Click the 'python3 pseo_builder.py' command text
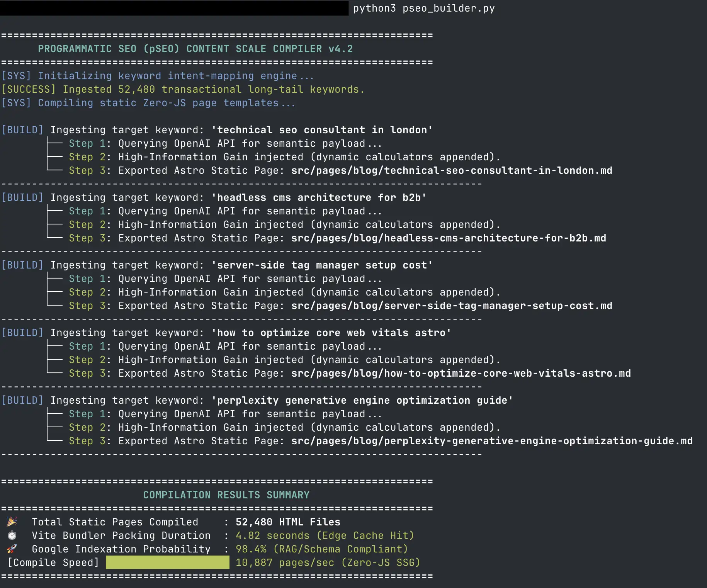707x588 pixels. [x=424, y=8]
